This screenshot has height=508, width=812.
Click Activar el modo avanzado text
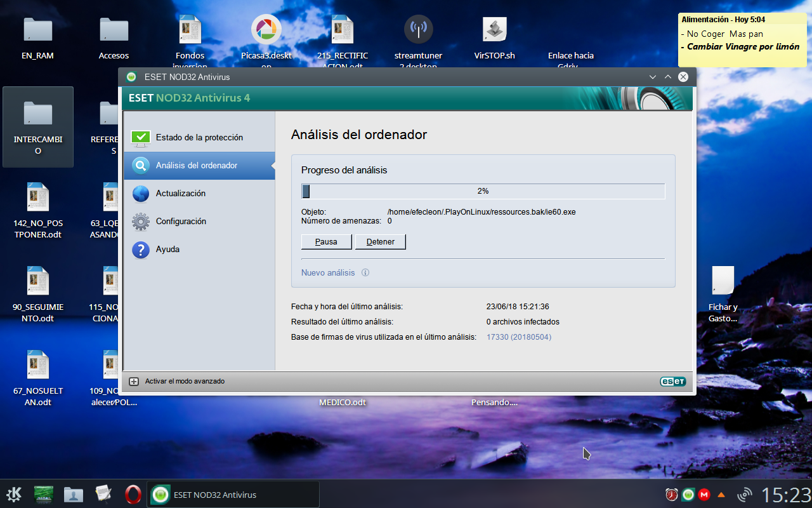pos(185,382)
